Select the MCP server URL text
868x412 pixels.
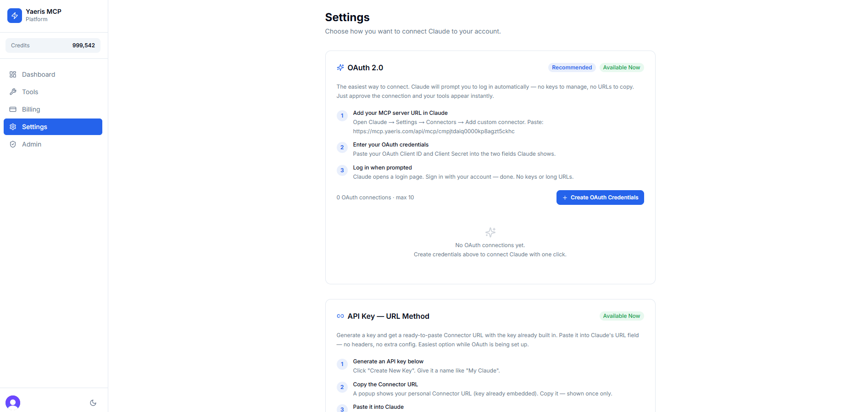click(x=434, y=131)
